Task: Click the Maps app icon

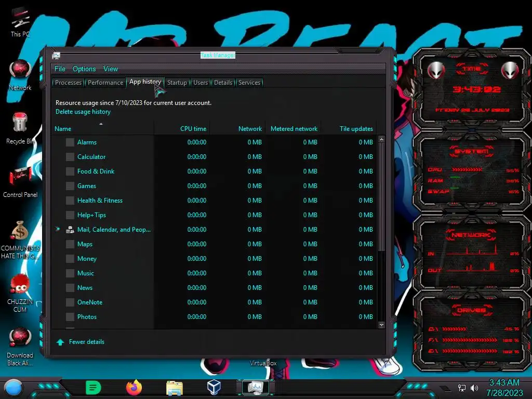Action: pos(70,244)
